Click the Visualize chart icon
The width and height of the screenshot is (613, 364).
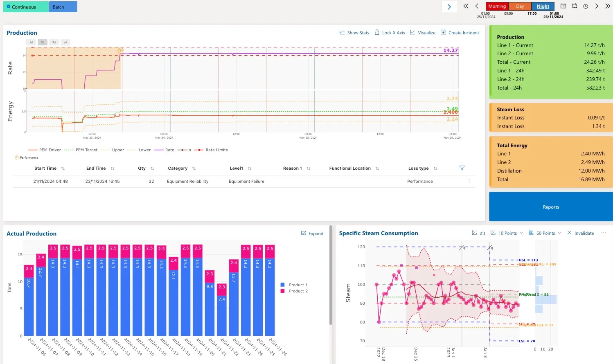tap(413, 32)
